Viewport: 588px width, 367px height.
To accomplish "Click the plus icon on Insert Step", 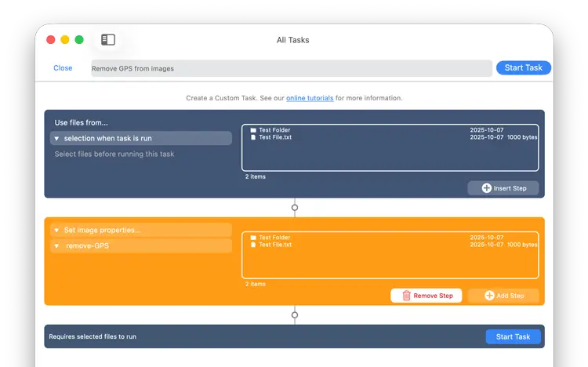I will [x=486, y=188].
